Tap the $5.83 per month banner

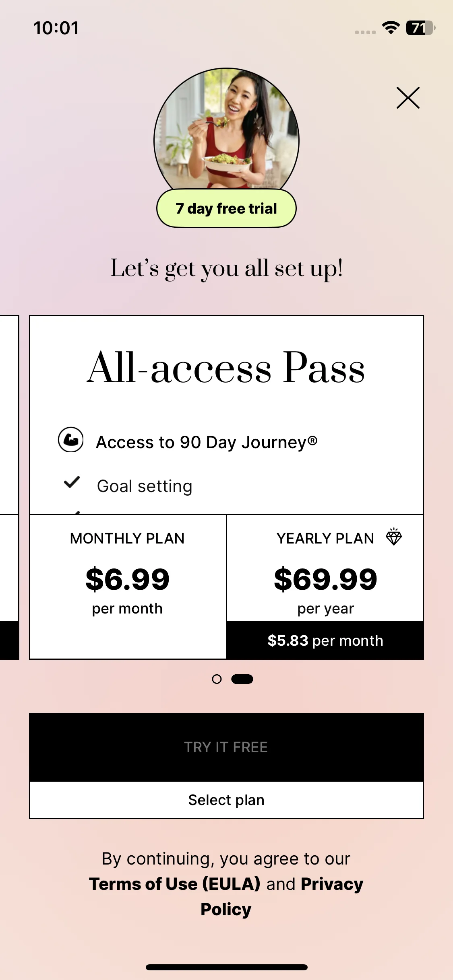325,640
